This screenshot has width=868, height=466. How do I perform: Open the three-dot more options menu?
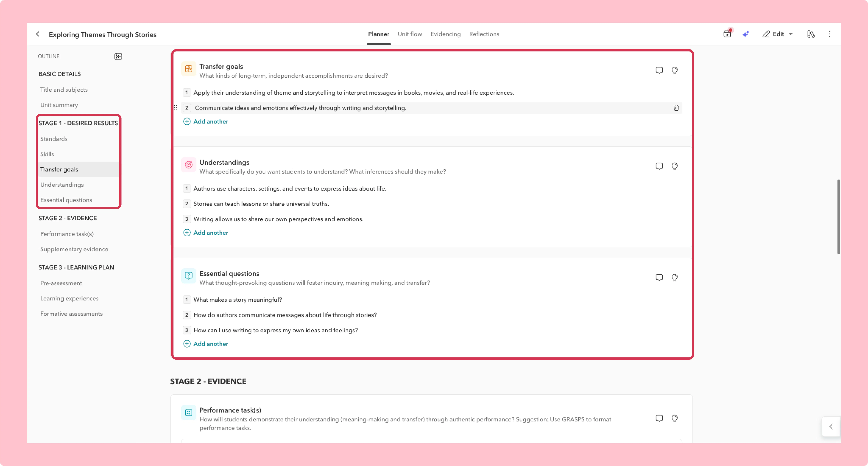(830, 34)
